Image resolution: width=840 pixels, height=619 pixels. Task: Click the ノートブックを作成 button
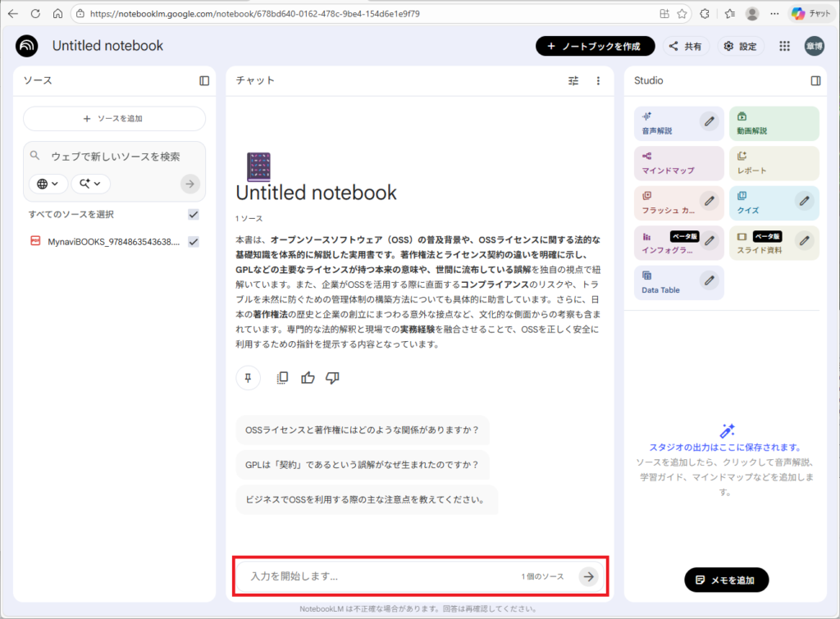[595, 47]
